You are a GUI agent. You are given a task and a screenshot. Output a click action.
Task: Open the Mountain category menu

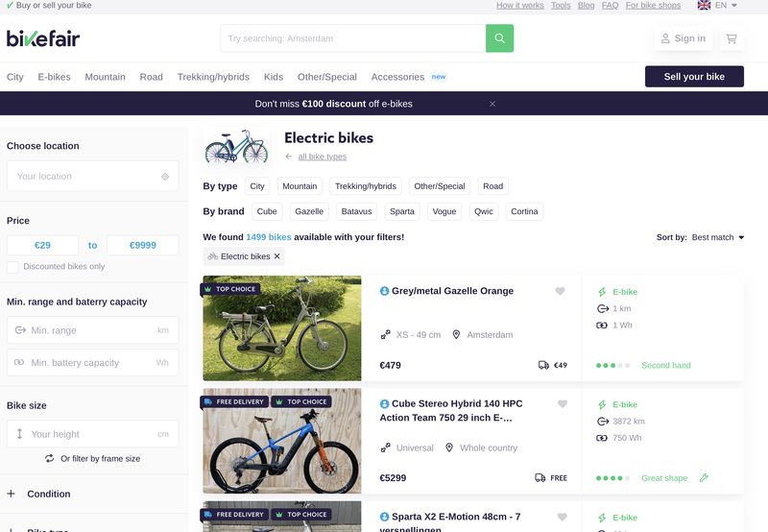click(106, 77)
